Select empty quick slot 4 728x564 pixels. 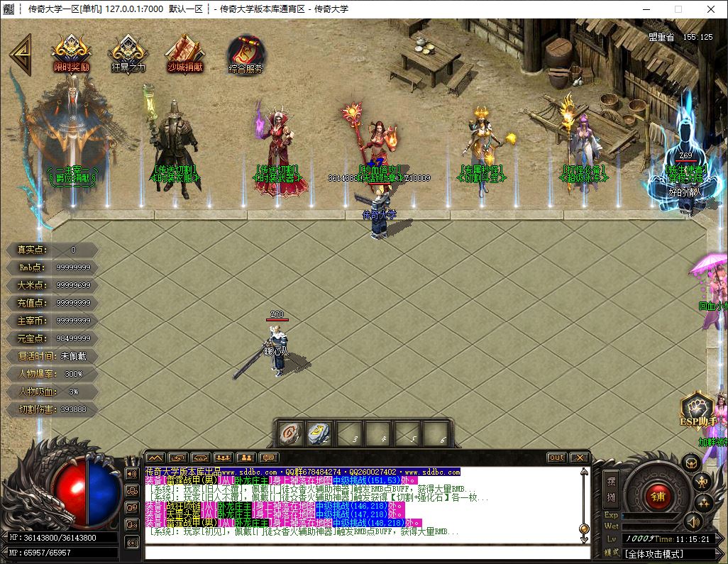click(378, 433)
